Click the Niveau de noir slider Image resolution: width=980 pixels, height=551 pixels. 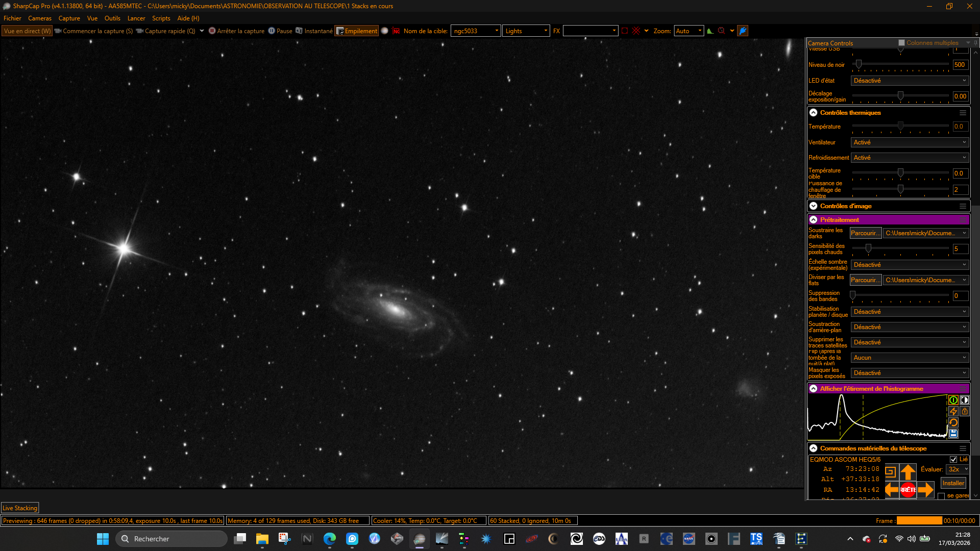(x=900, y=64)
